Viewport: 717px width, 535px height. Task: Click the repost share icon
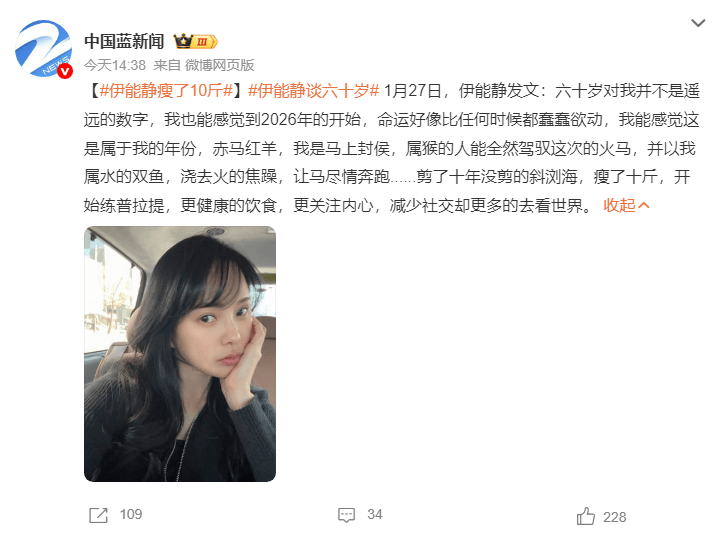point(98,515)
